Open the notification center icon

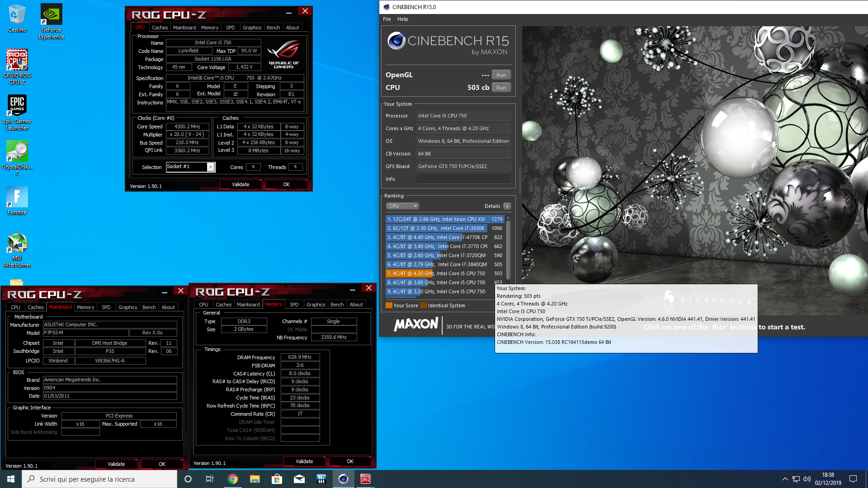853,479
